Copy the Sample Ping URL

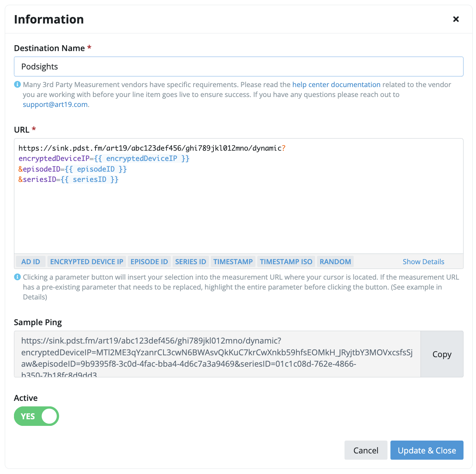pyautogui.click(x=442, y=354)
